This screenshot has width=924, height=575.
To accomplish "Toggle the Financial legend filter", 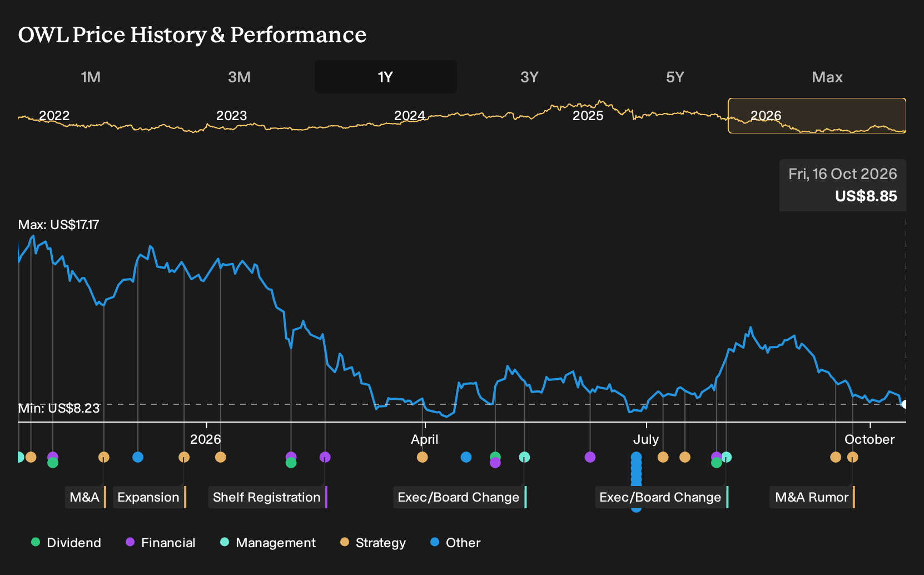I will click(x=161, y=543).
